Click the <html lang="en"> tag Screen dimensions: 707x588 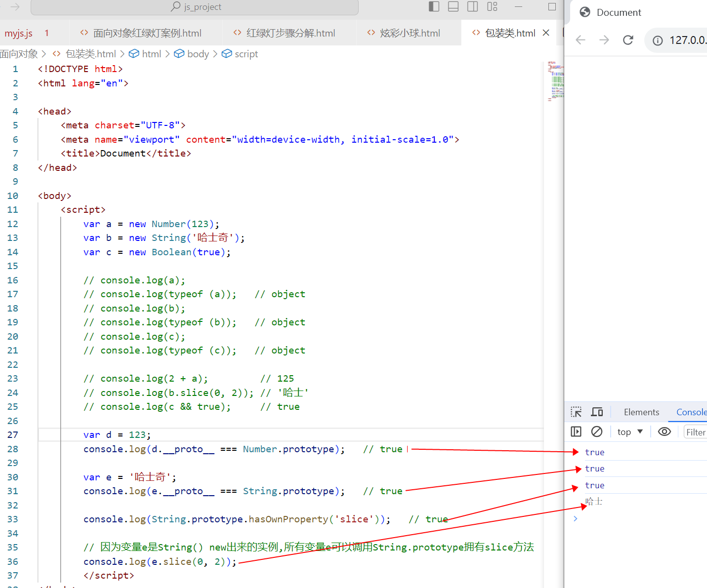83,83
